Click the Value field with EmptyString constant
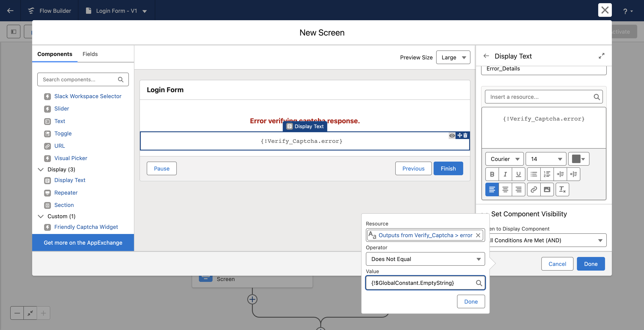Image resolution: width=644 pixels, height=330 pixels. [425, 283]
